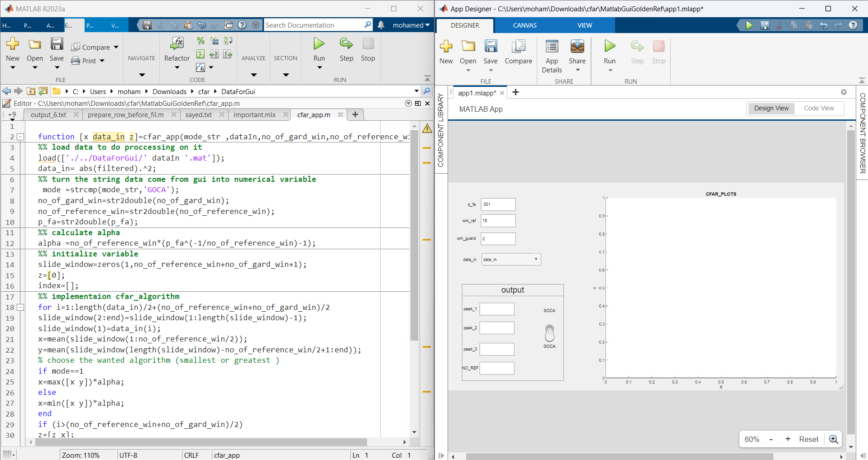Switch to the sayed.txt editor tab
Image resolution: width=868 pixels, height=460 pixels.
click(199, 115)
